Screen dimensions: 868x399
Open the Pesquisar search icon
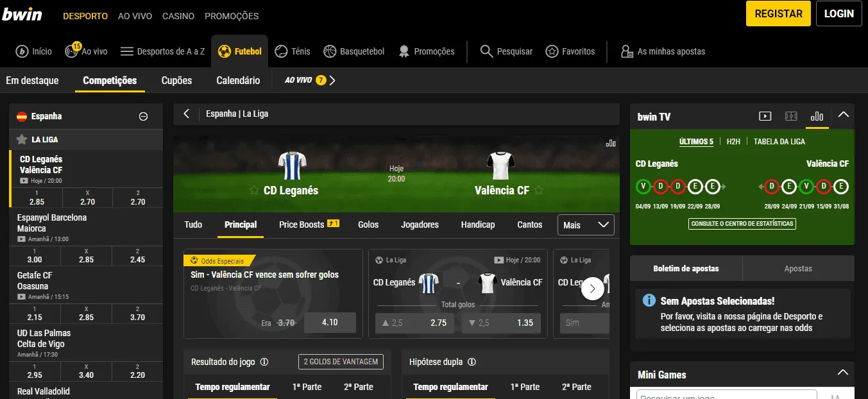tap(487, 51)
